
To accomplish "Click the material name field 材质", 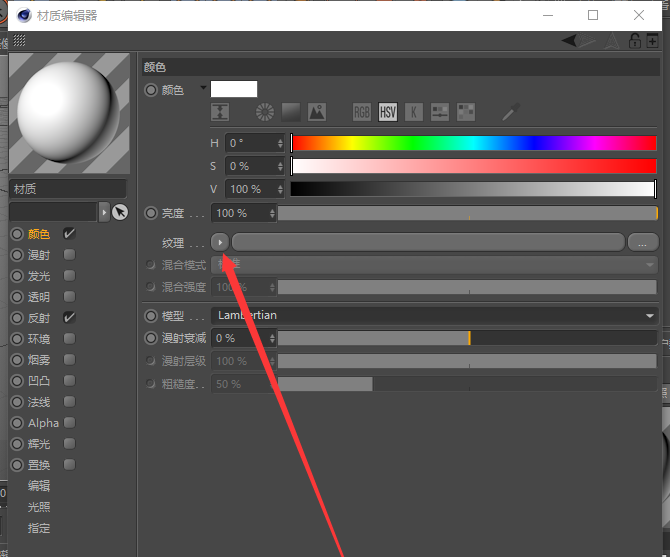I will [x=68, y=189].
